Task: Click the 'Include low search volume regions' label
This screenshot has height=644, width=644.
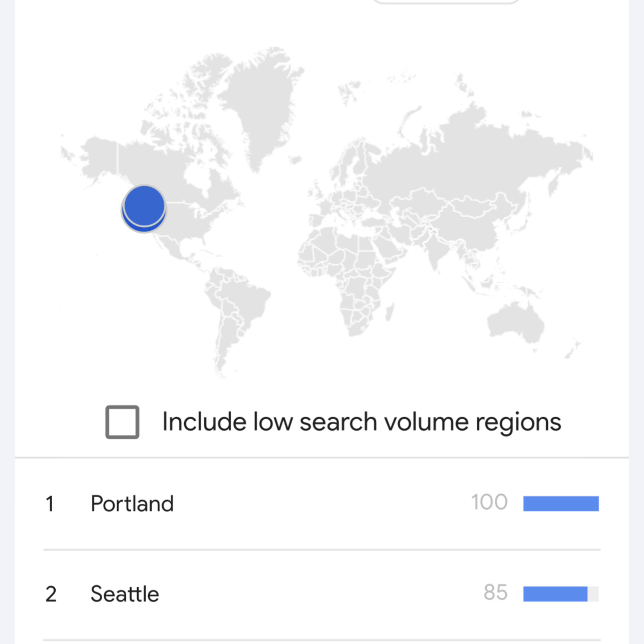Action: [362, 422]
